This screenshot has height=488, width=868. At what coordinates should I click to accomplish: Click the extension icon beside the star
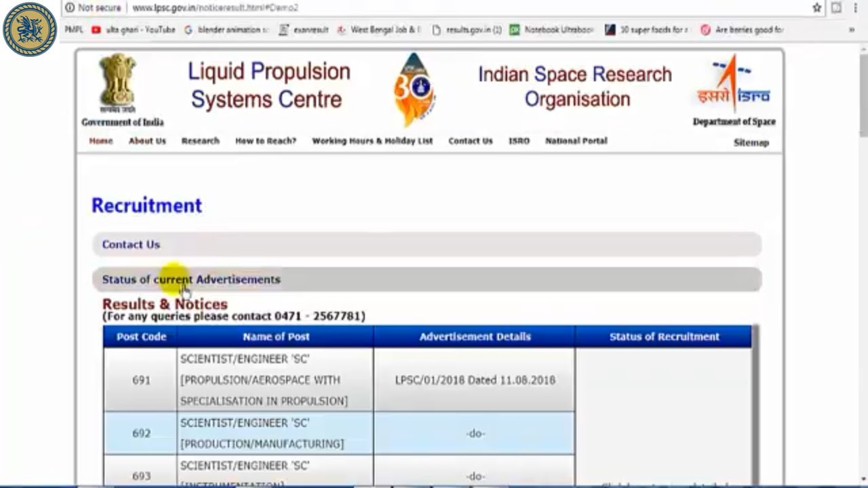pyautogui.click(x=836, y=7)
